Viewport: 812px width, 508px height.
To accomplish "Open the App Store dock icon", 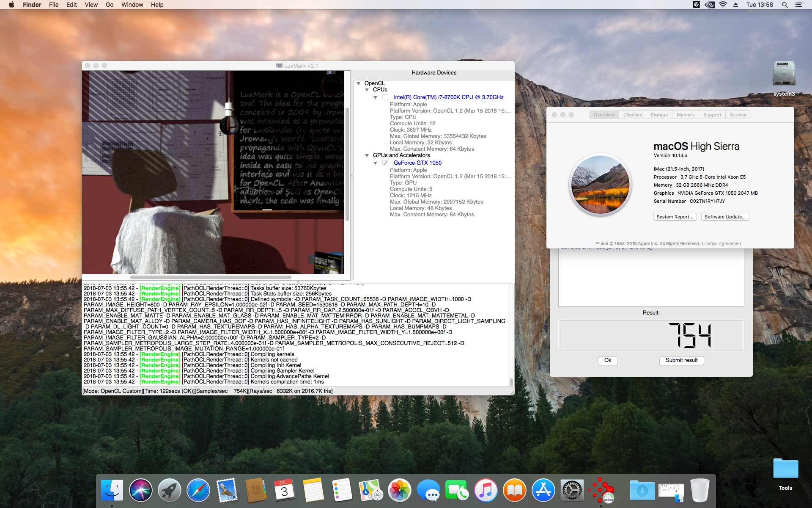I will 543,491.
